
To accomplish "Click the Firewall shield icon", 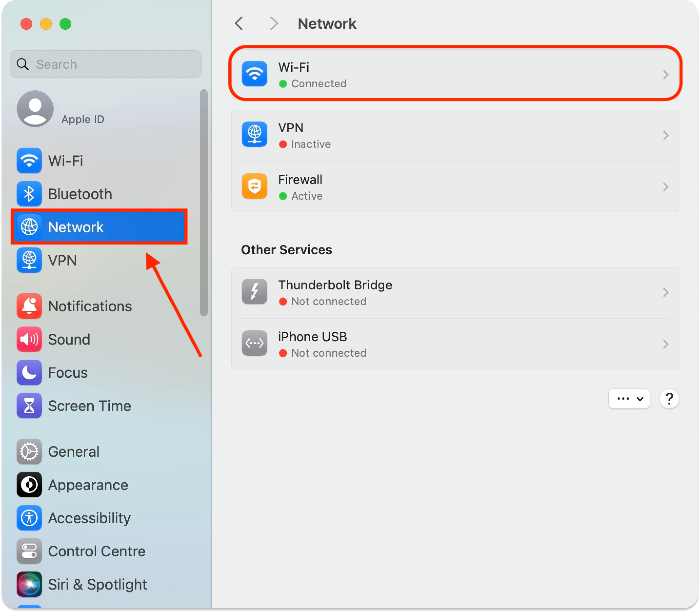I will point(254,186).
